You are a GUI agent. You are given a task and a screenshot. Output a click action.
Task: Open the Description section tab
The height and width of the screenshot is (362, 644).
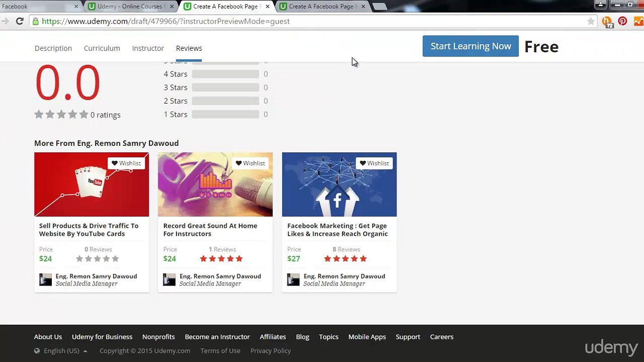point(53,48)
